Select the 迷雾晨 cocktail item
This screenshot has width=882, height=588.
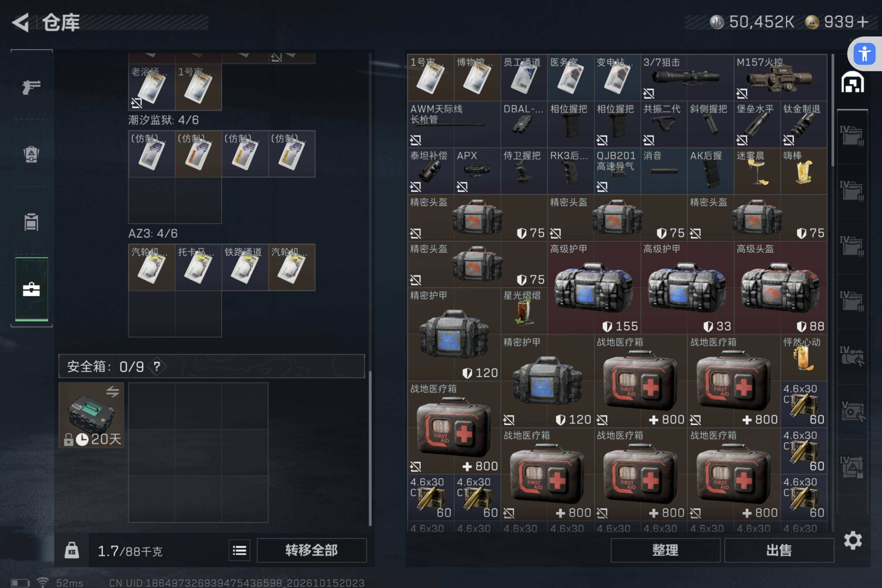click(757, 171)
